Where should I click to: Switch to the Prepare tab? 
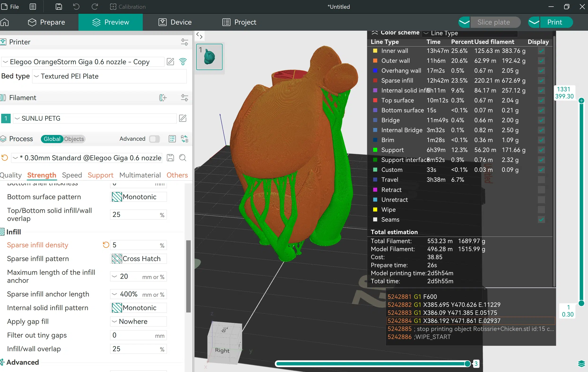[46, 22]
